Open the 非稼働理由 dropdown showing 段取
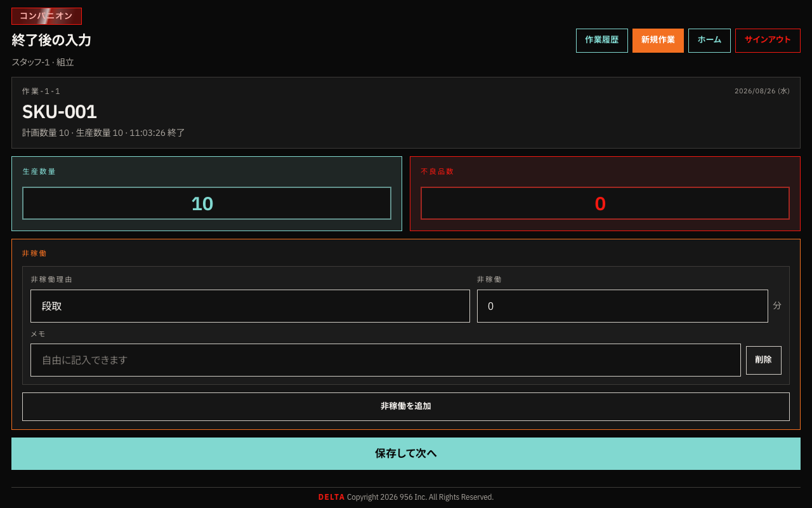Viewport: 812px width, 508px height. pyautogui.click(x=250, y=306)
